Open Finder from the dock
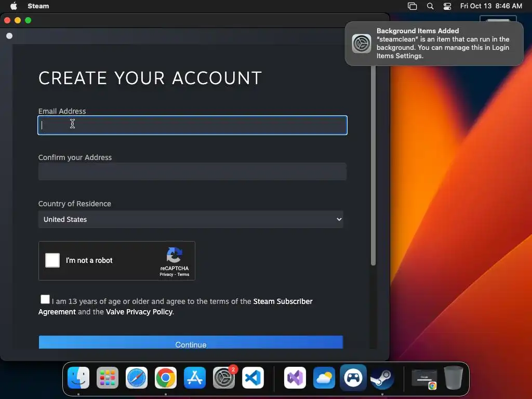 click(78, 378)
